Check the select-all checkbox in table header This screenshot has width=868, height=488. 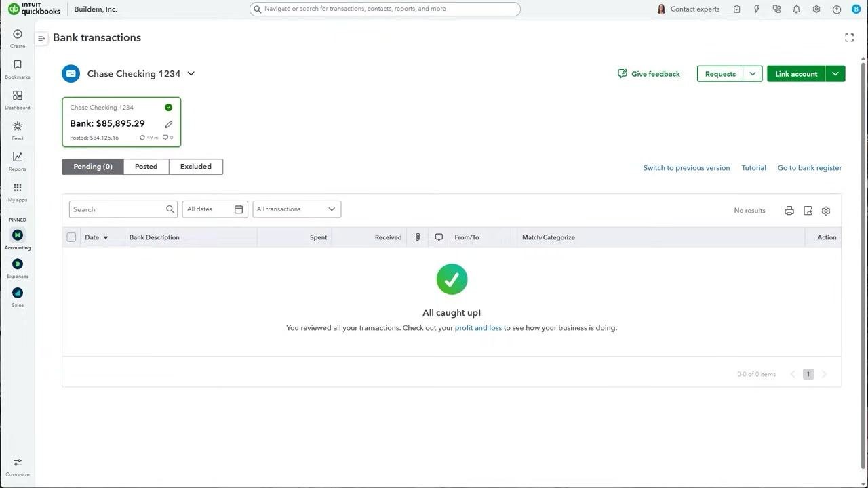(x=71, y=237)
